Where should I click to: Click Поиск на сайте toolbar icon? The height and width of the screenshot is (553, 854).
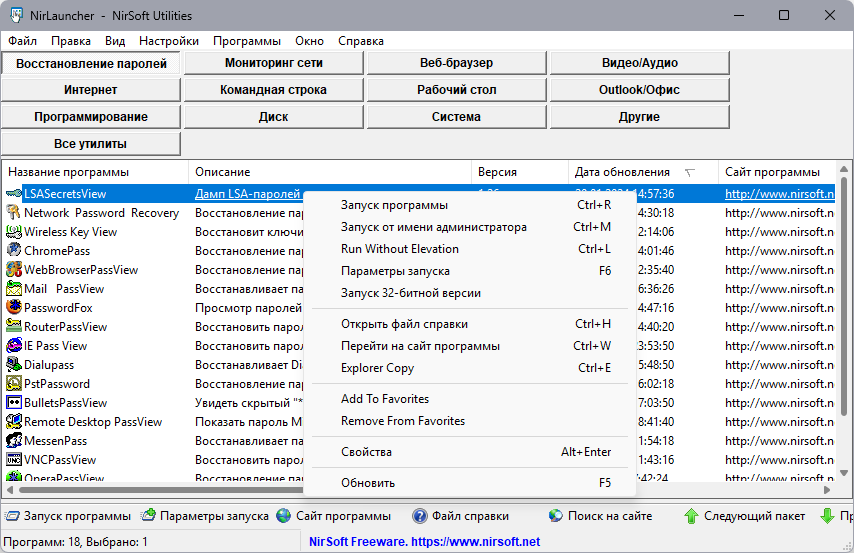click(x=556, y=515)
